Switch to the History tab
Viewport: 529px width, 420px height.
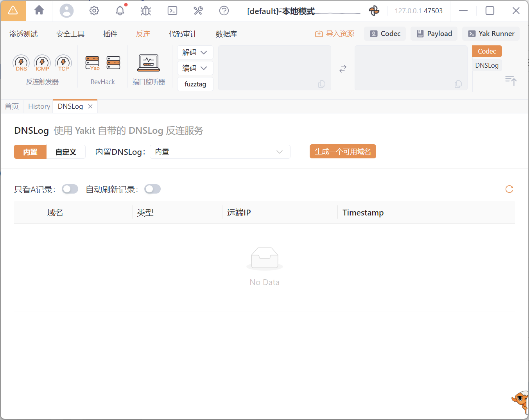point(39,106)
